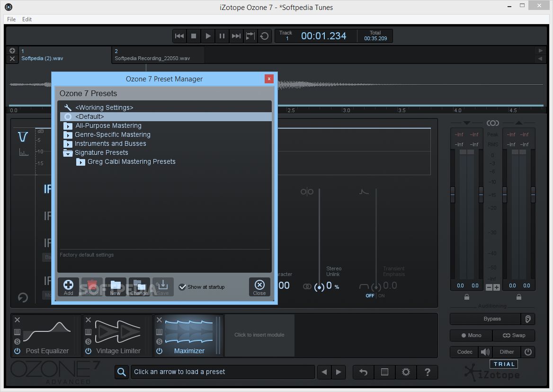Open Post Equalizer presets list icon
Screen dimensions: 553x392
tap(17, 332)
